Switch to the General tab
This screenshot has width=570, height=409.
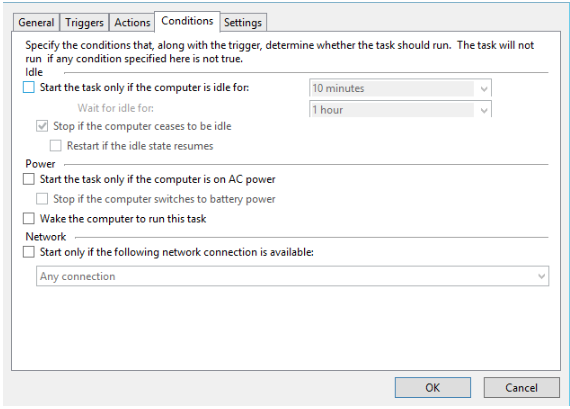point(36,23)
